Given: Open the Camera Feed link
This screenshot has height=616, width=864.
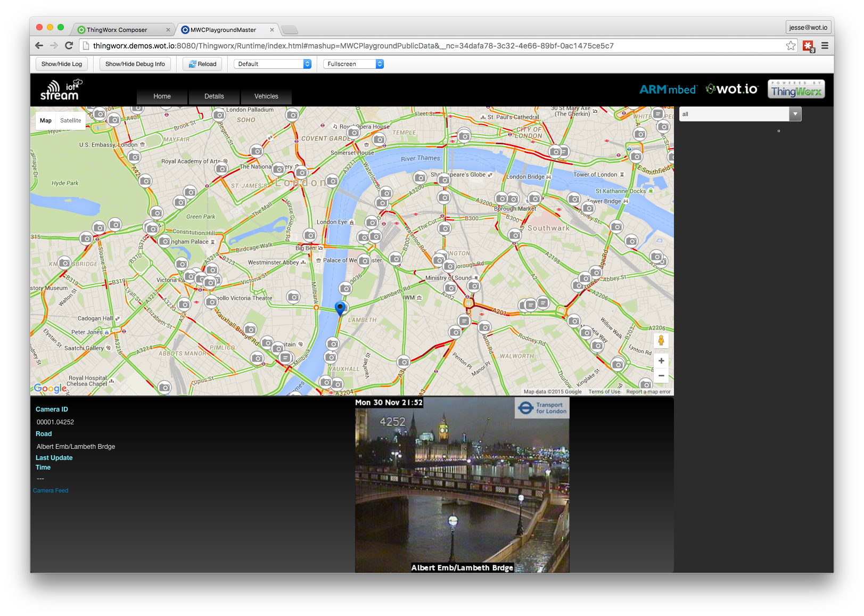Looking at the screenshot, I should pyautogui.click(x=51, y=490).
